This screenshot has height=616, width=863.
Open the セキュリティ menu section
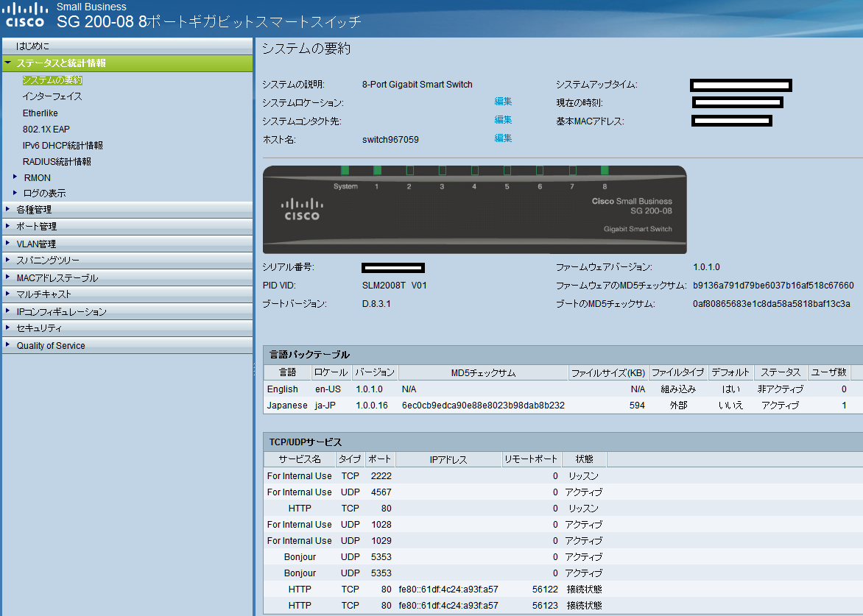[x=127, y=328]
